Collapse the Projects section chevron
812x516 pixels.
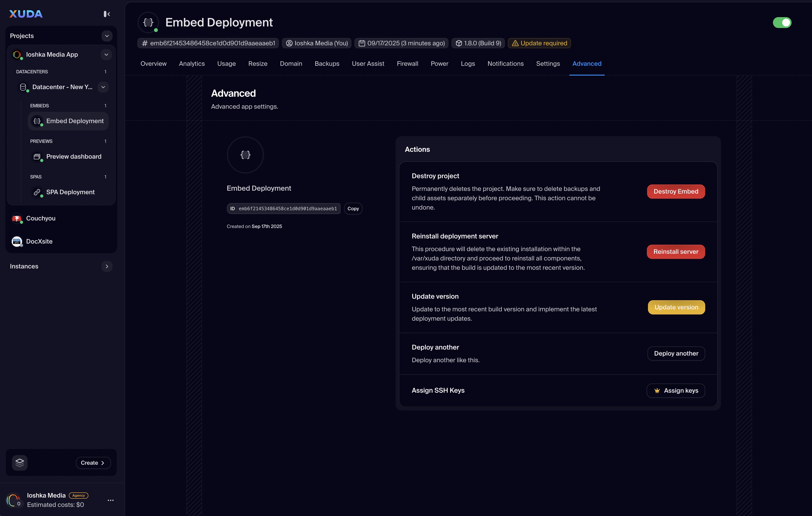pyautogui.click(x=107, y=36)
